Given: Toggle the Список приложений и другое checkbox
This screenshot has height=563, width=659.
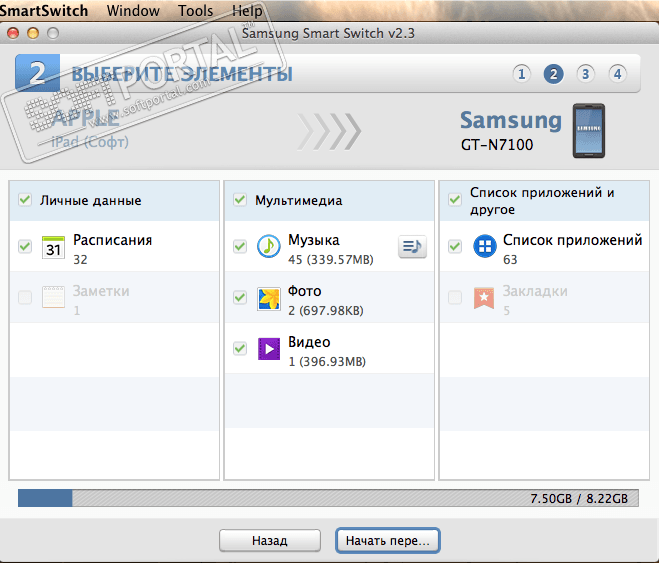Looking at the screenshot, I should [x=455, y=200].
